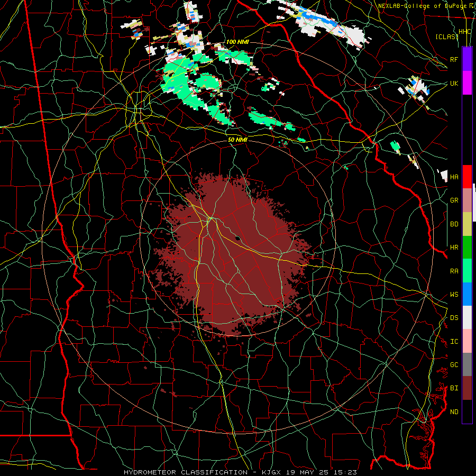Viewport: 476px width, 476px height.
Task: Click the UK magenta legend swatch
Action: tap(467, 83)
